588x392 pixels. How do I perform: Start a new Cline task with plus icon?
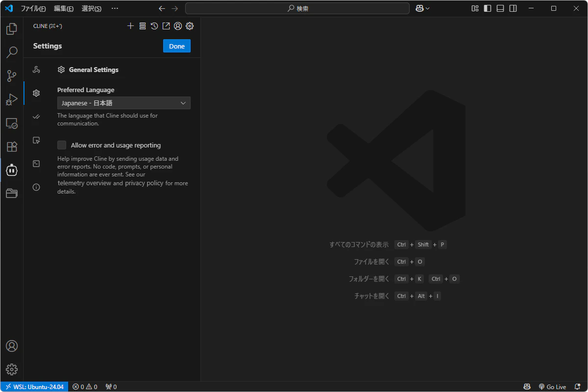(130, 26)
